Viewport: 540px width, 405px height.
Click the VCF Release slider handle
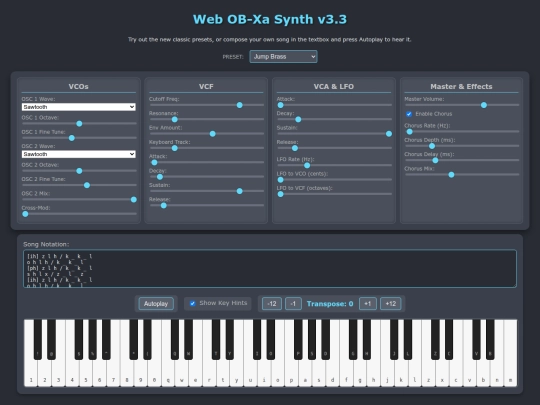[164, 206]
